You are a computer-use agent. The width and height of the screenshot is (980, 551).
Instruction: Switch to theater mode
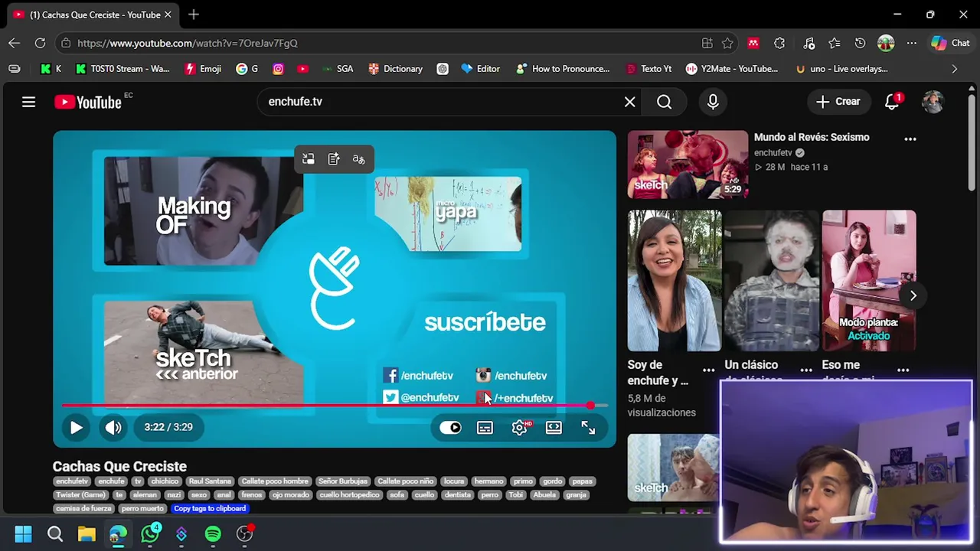tap(554, 428)
